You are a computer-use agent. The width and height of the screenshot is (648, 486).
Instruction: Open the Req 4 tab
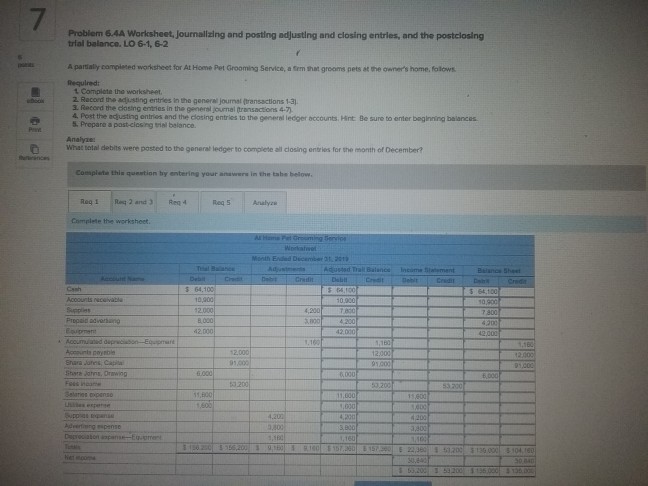coord(178,202)
